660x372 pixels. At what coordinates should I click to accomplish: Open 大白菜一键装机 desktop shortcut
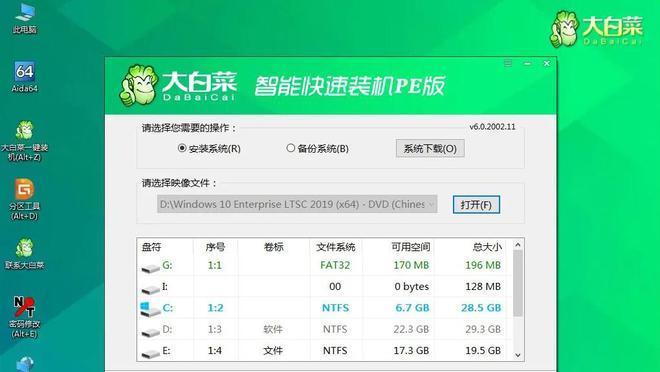tap(24, 141)
